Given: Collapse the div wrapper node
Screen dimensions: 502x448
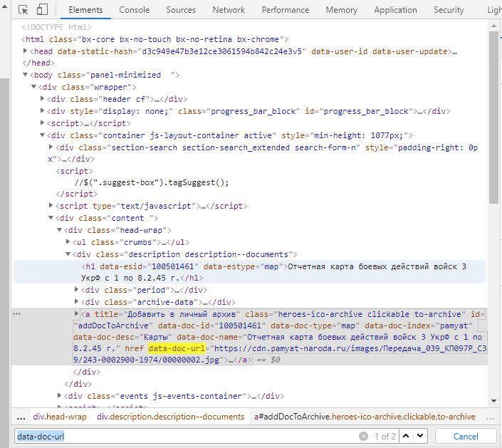Looking at the screenshot, I should (x=33, y=87).
